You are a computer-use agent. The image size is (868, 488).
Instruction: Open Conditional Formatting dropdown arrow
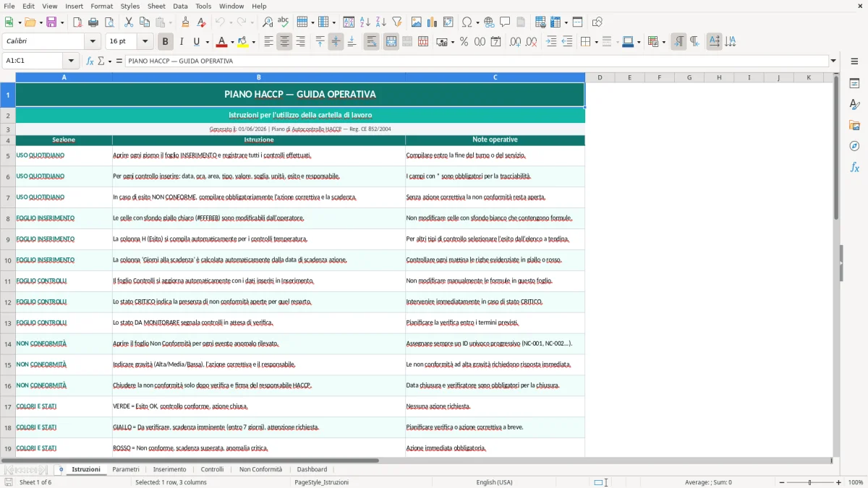pos(663,42)
